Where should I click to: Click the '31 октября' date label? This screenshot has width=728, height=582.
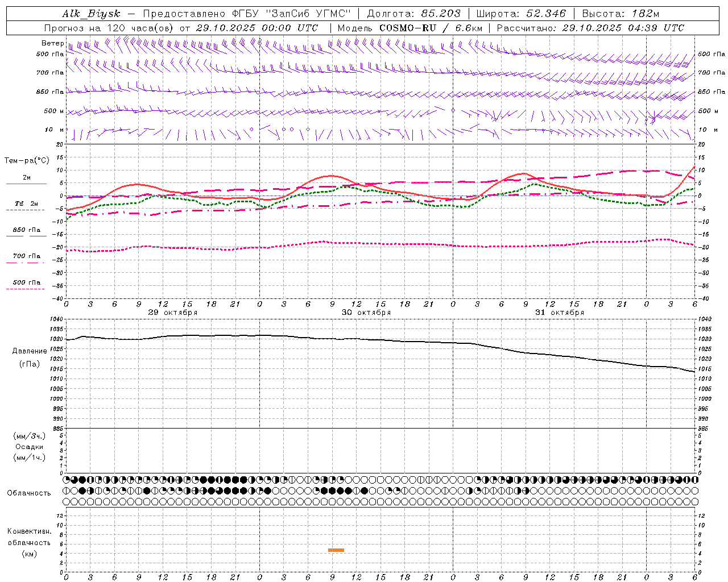(x=560, y=313)
